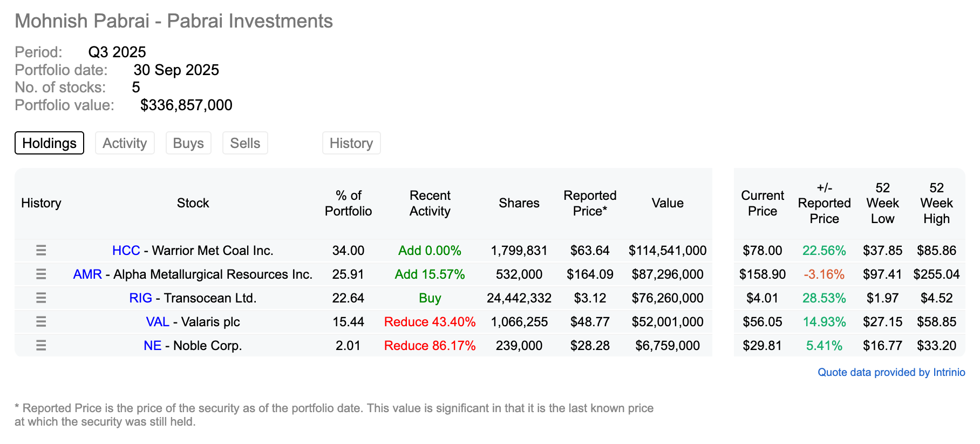Click 34.00 portfolio percent for HCC
The width and height of the screenshot is (980, 444).
(348, 251)
